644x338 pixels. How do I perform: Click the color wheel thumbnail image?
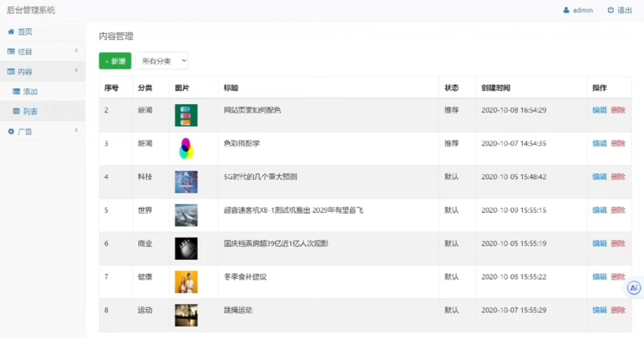(186, 148)
